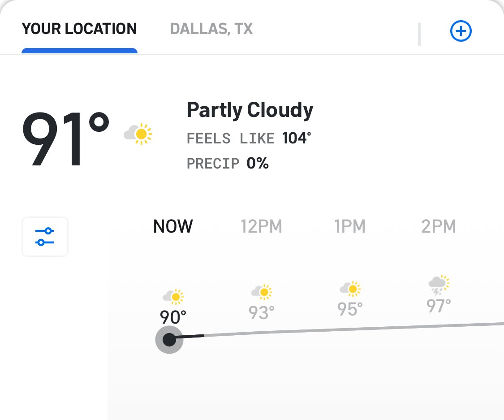Select the 12PM hour label

tap(262, 226)
